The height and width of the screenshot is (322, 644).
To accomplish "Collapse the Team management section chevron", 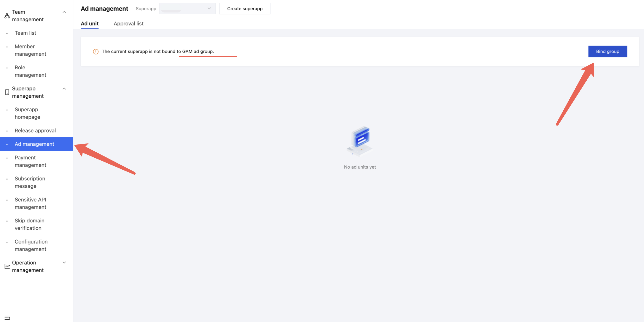I will pos(64,12).
